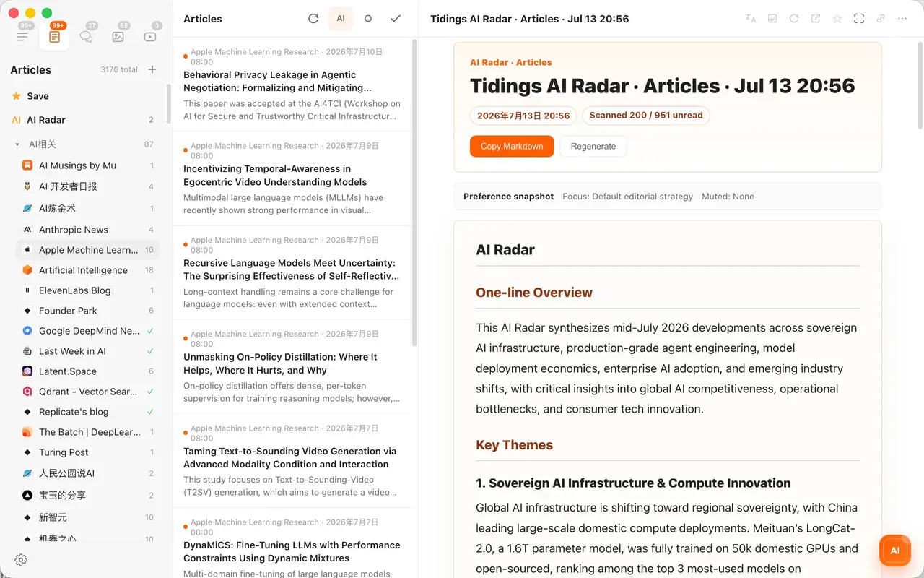Click the Scanned 200 / 951 unread badge

pos(646,116)
